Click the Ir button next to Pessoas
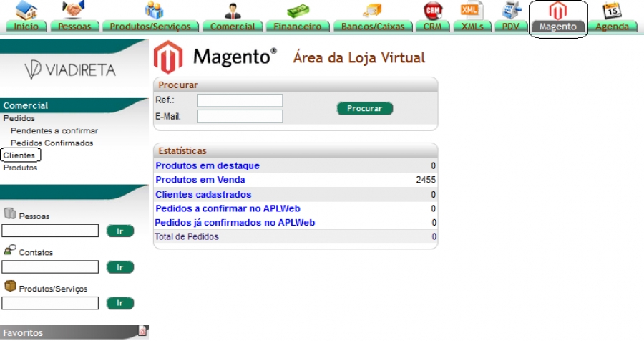Viewport: 644px width, 341px height. (120, 231)
